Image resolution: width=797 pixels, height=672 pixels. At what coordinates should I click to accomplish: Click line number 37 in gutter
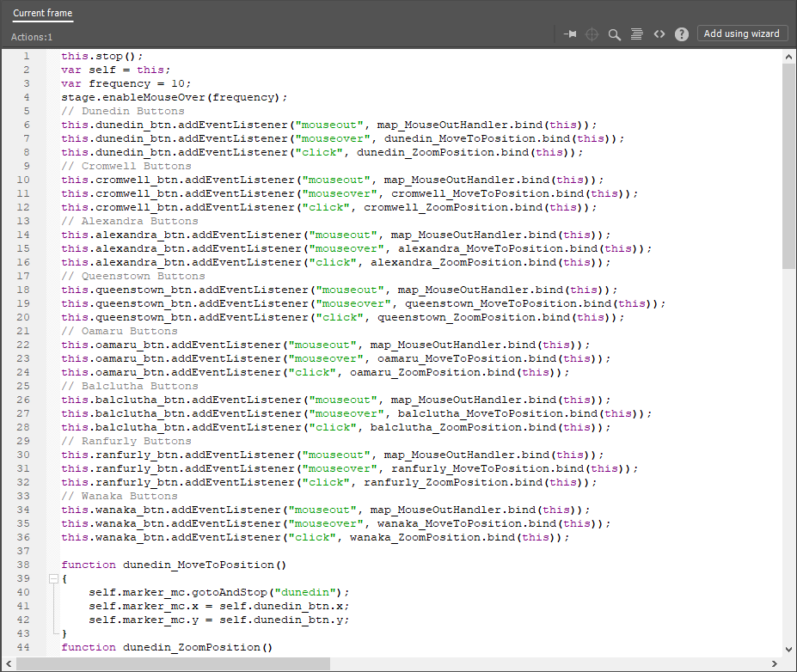click(23, 551)
